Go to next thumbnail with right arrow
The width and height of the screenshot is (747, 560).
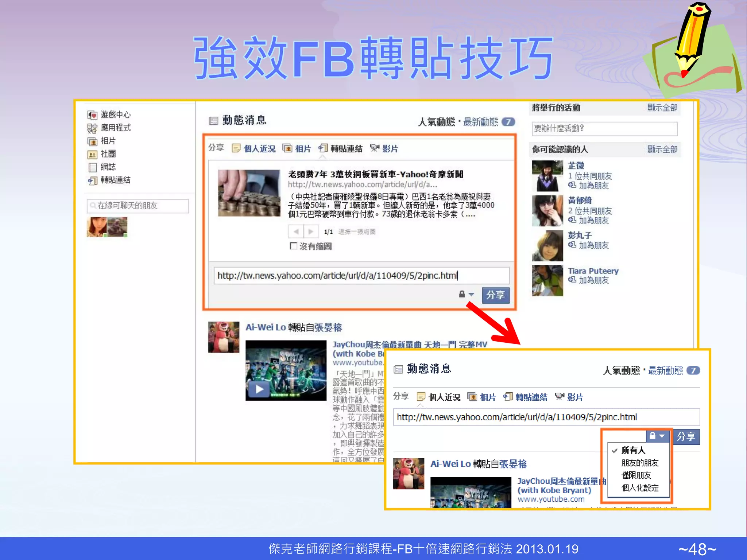point(311,232)
